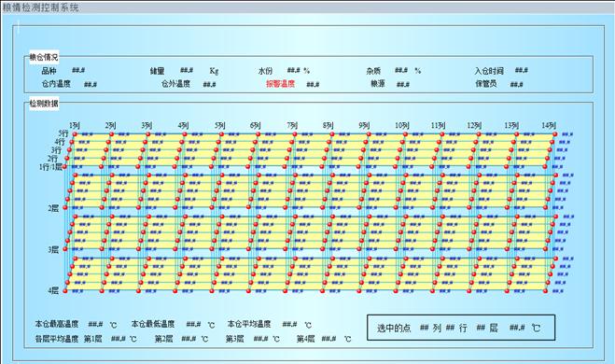Image resolution: width=615 pixels, height=364 pixels.
Task: Click the 1行/1层 label
Action: pyautogui.click(x=50, y=167)
